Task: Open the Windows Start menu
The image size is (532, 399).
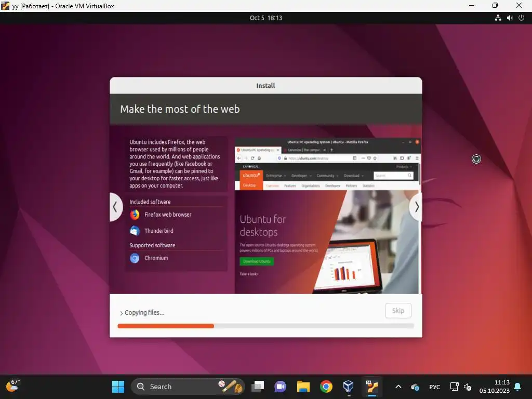Action: pos(118,387)
